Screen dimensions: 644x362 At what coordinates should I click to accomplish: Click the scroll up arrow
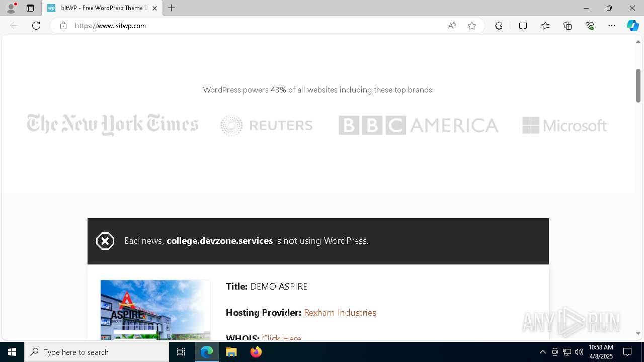click(638, 42)
